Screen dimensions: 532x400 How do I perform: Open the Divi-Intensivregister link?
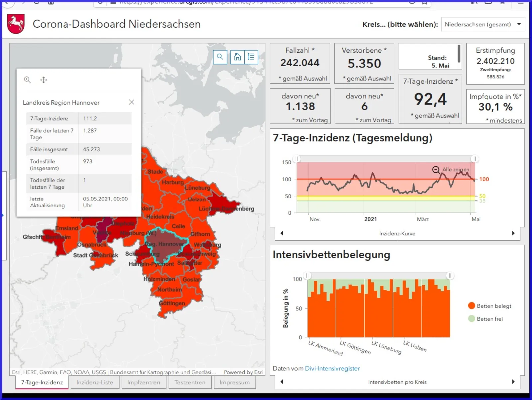(332, 368)
